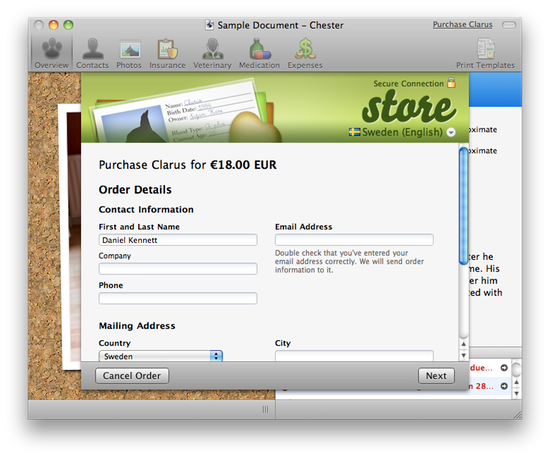The image size is (550, 458).
Task: Click the Purchase Clarus link
Action: coord(462,25)
